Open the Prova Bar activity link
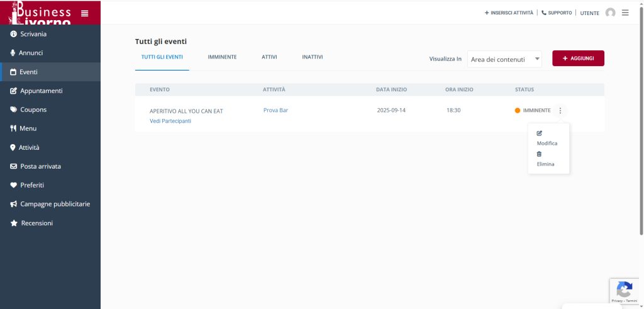The image size is (644, 309). tap(275, 110)
